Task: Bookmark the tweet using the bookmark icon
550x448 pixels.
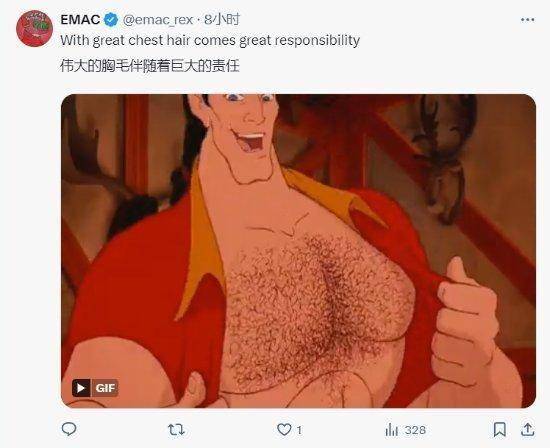Action: (499, 429)
